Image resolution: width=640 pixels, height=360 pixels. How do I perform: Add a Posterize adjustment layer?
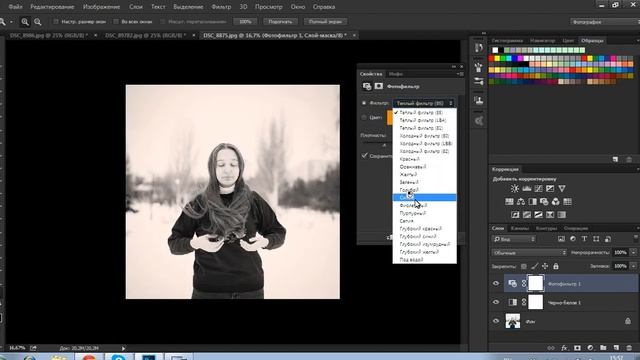(527, 215)
